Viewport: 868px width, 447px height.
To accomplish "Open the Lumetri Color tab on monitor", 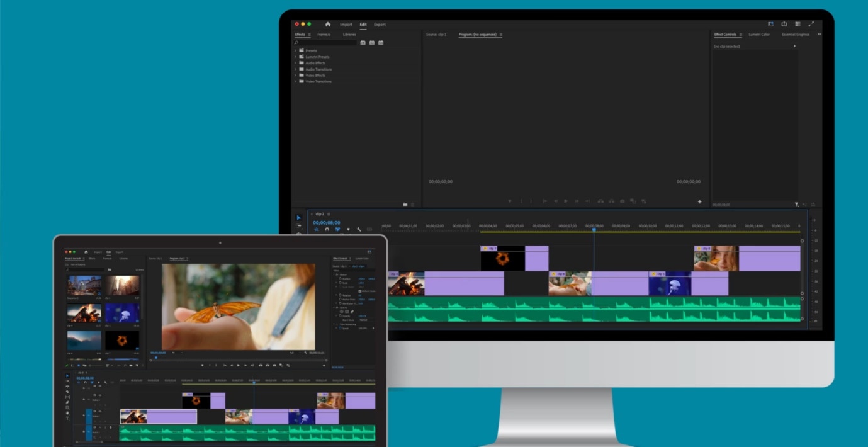I will [758, 35].
